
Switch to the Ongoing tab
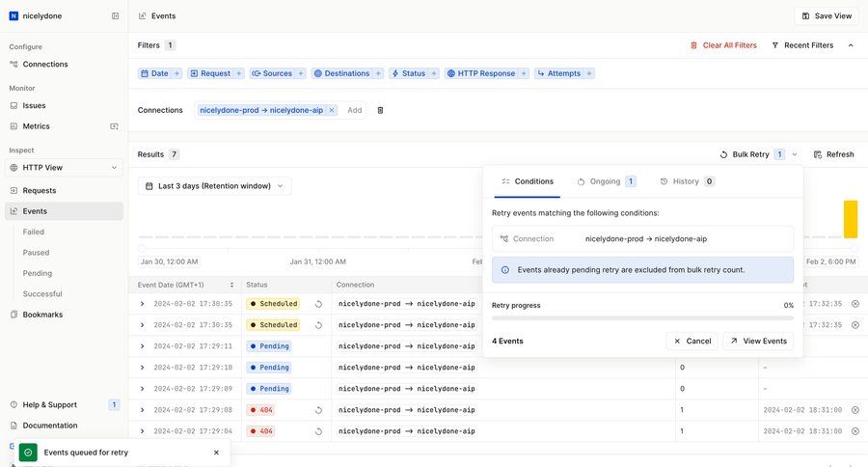click(607, 181)
